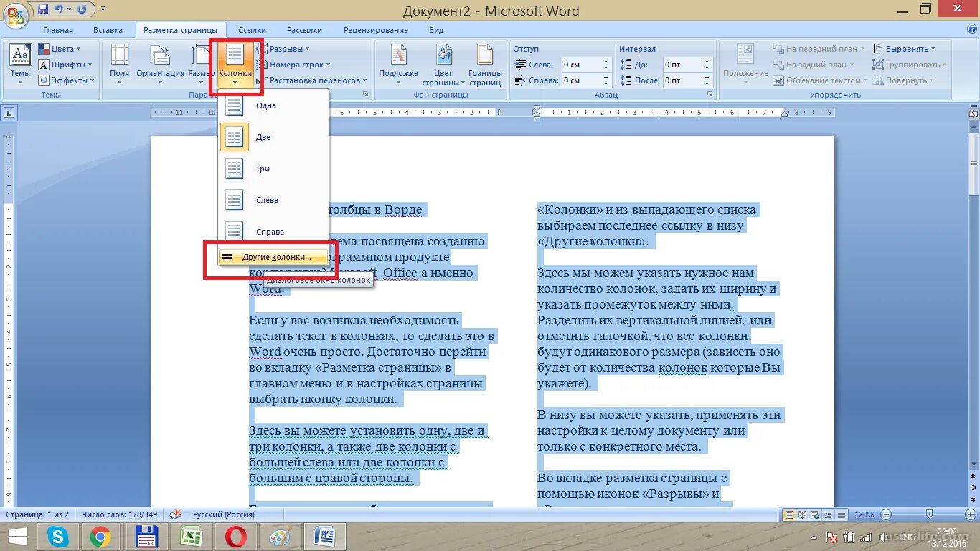This screenshot has height=551, width=980.
Task: Open the Выровнять align dropdown
Action: point(905,49)
